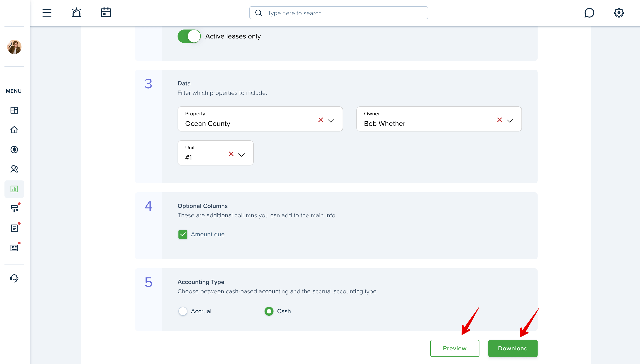Open the hamburger menu

click(47, 13)
